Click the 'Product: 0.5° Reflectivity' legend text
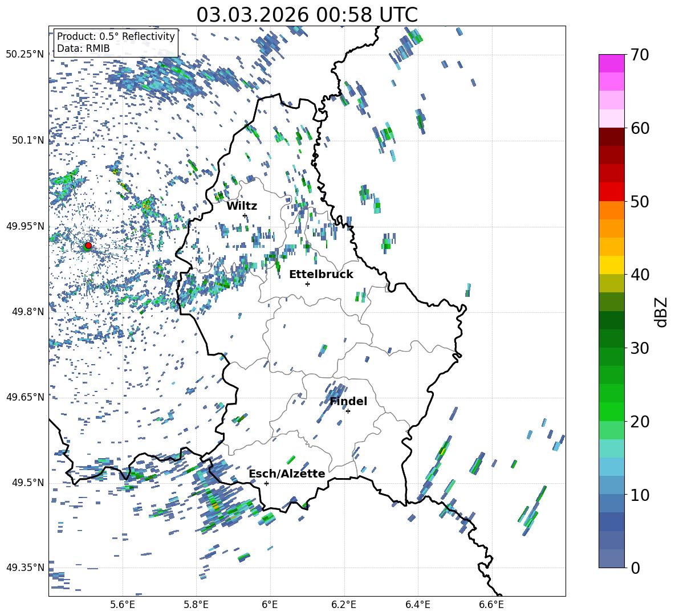 (x=116, y=36)
